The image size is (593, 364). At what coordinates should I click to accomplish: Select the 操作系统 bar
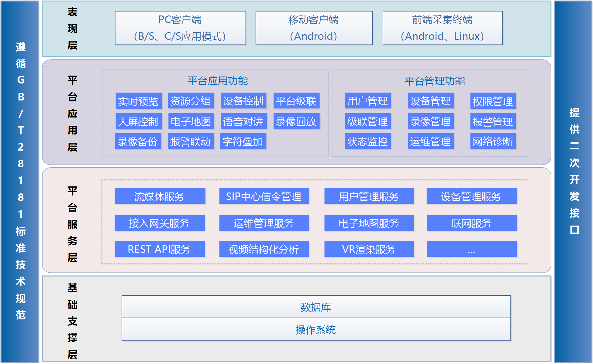316,329
